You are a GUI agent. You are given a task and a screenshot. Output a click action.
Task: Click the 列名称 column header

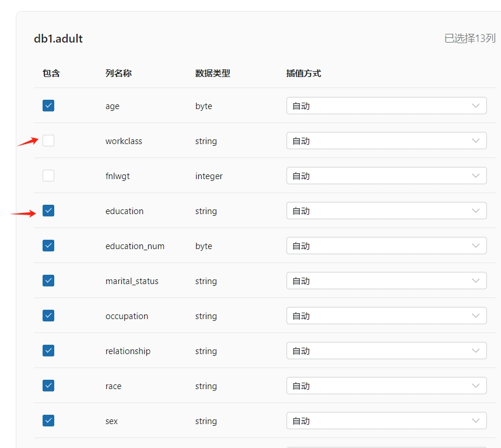(x=118, y=73)
